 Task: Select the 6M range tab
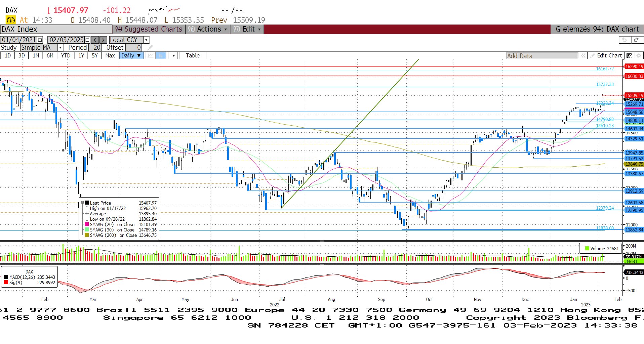[x=50, y=55]
